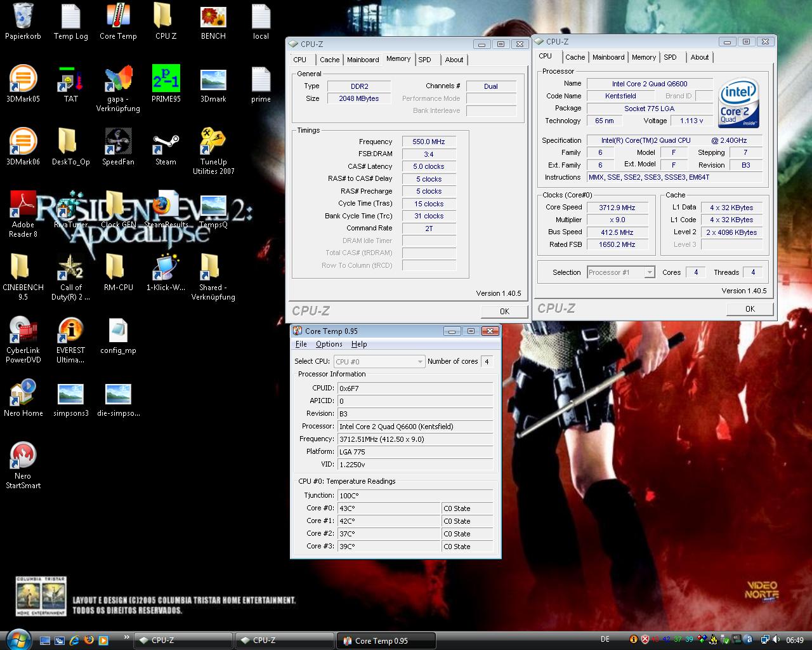Launch the Core Temp desktop shortcut
The width and height of the screenshot is (812, 650).
point(118,22)
